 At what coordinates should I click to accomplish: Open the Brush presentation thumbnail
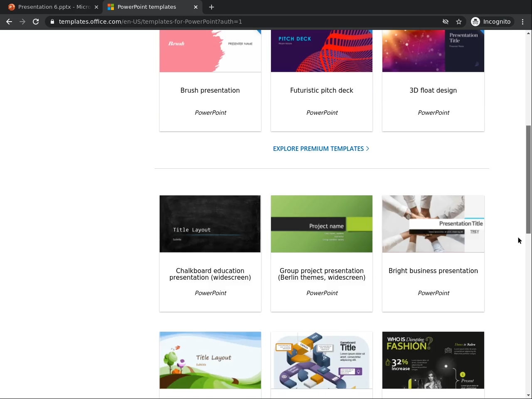point(210,51)
